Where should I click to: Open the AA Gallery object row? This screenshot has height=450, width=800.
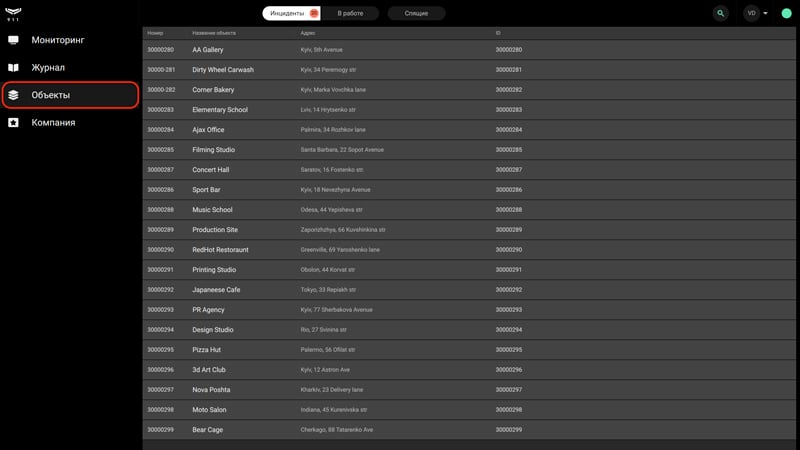pos(469,49)
